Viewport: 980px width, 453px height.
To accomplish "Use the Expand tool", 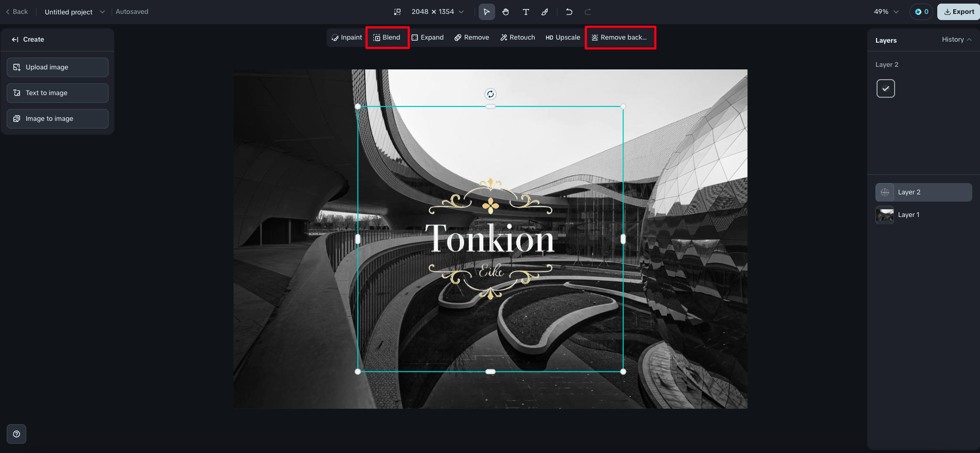I will (428, 38).
